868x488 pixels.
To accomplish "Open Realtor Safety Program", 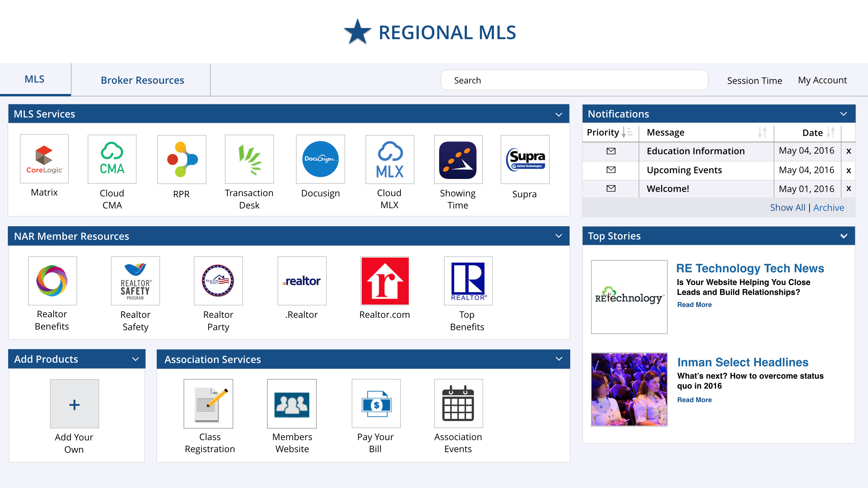I will 135,281.
